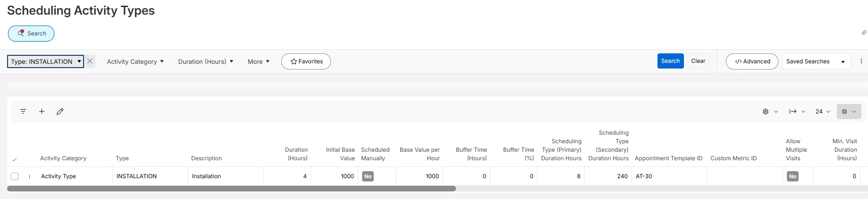This screenshot has height=199, width=868.
Task: Click the horizontal table scrollbar
Action: coord(231,189)
